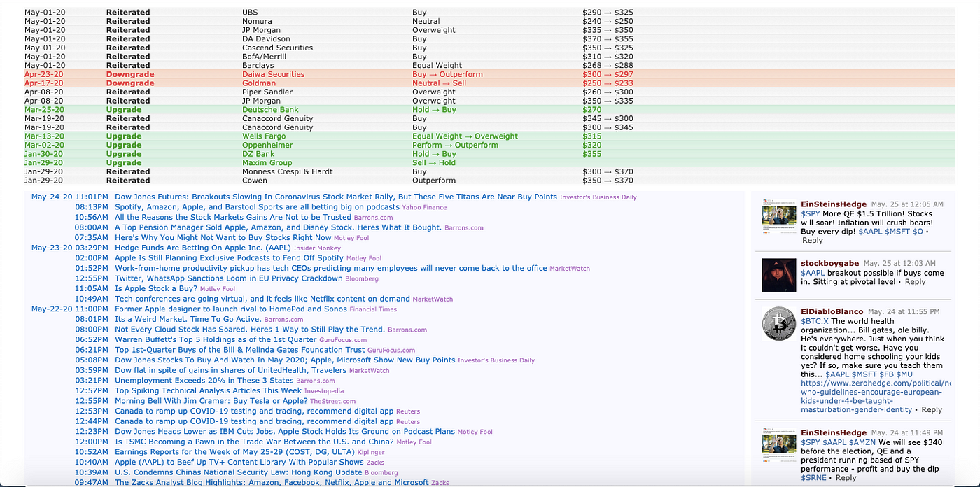The image size is (980, 487).
Task: Select the Piper Sandler Overweight row
Action: click(x=490, y=92)
